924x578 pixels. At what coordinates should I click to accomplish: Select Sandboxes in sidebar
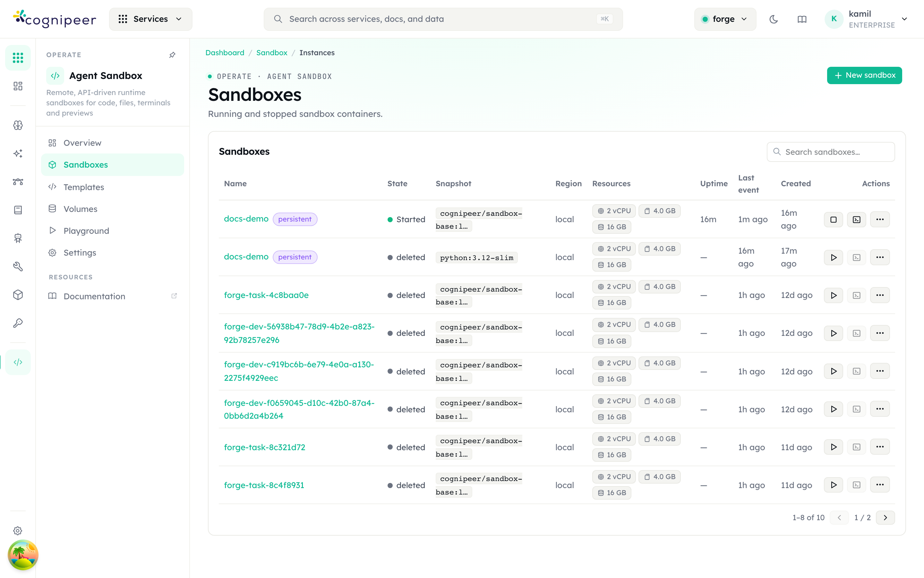[x=112, y=165]
